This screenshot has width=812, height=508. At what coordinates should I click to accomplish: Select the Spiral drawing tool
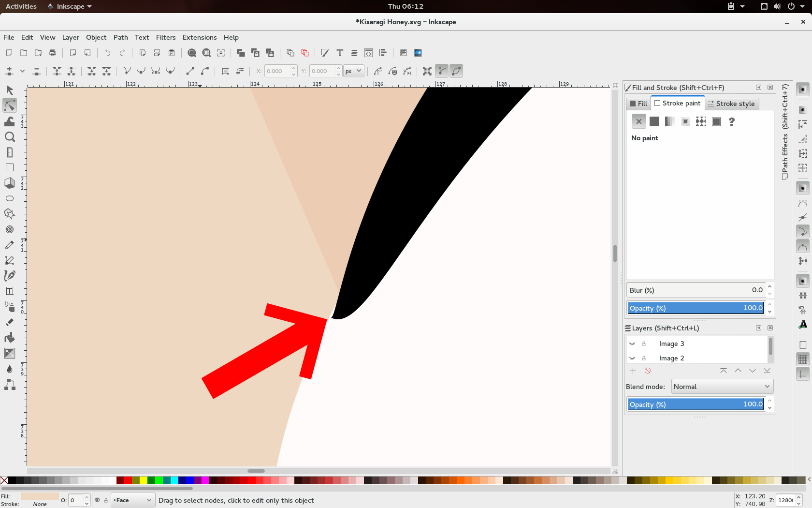click(9, 229)
